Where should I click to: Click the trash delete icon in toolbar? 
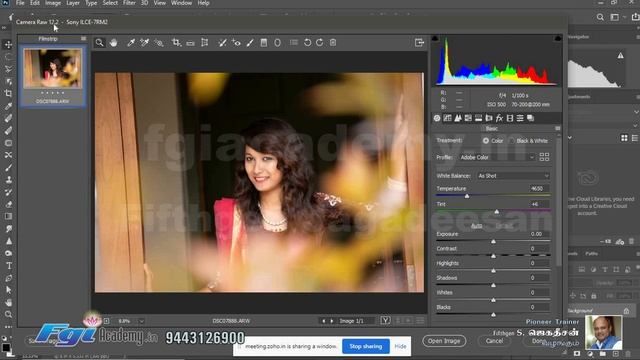coord(333,42)
